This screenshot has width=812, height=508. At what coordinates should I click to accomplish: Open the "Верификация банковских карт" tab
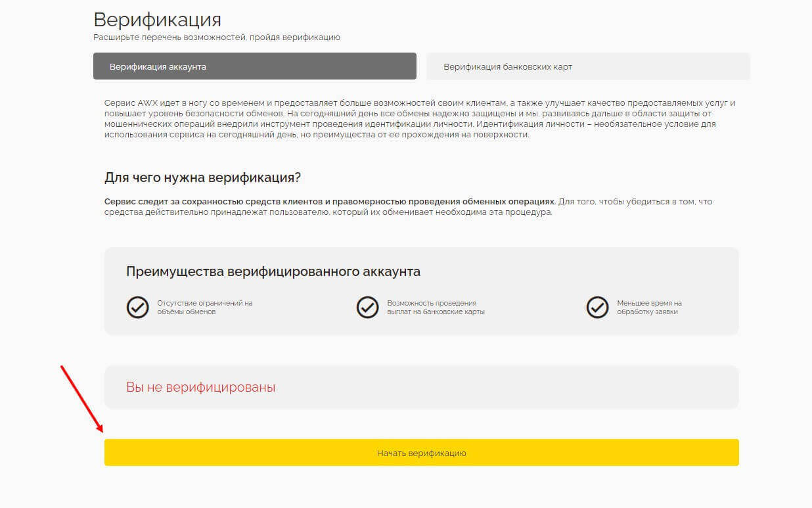[587, 66]
